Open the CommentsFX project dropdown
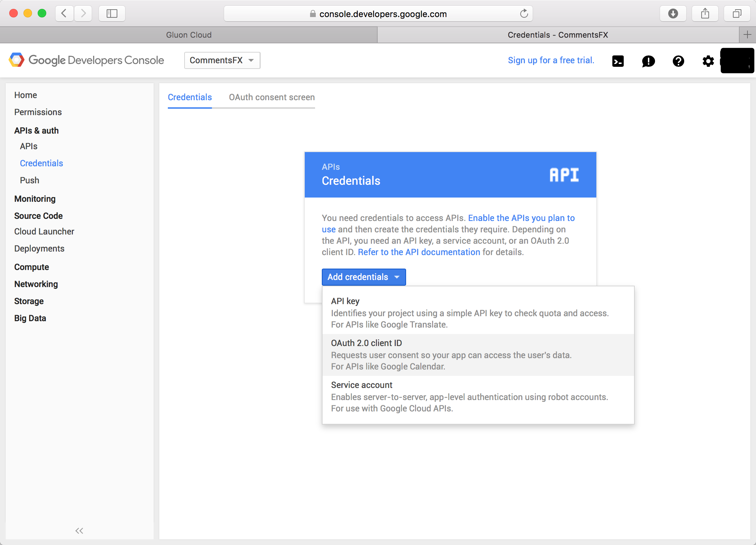This screenshot has height=545, width=756. [222, 60]
